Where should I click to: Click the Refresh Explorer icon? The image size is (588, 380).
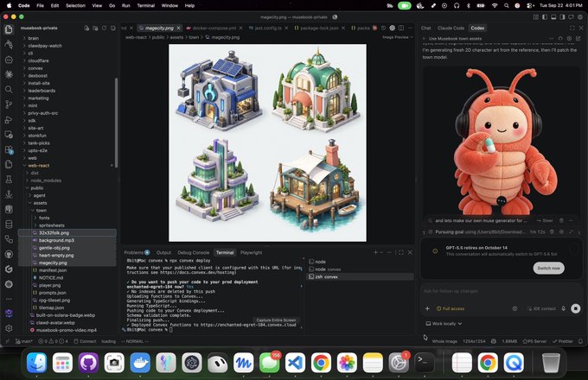tap(105, 28)
